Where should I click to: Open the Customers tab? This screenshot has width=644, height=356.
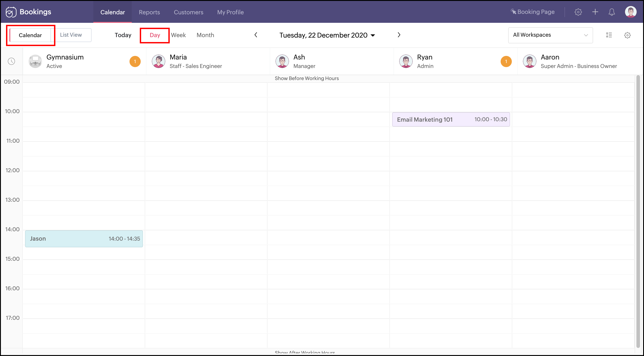click(x=188, y=12)
